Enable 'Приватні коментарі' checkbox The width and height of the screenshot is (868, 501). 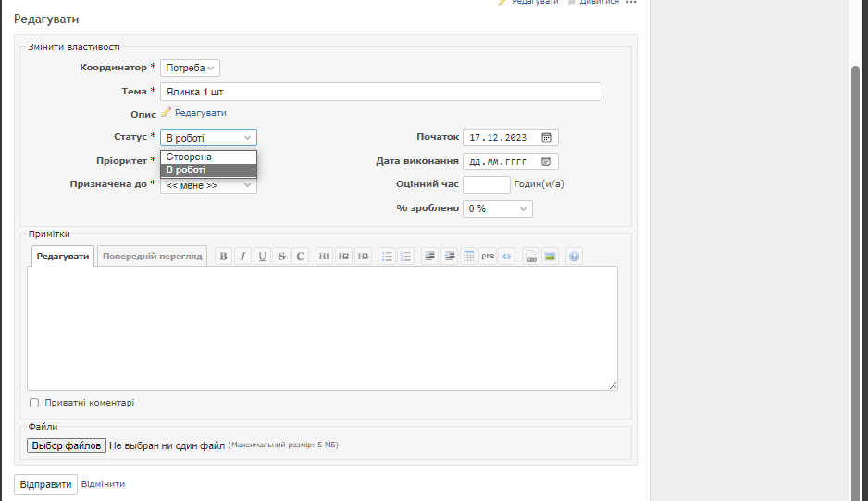[x=34, y=403]
